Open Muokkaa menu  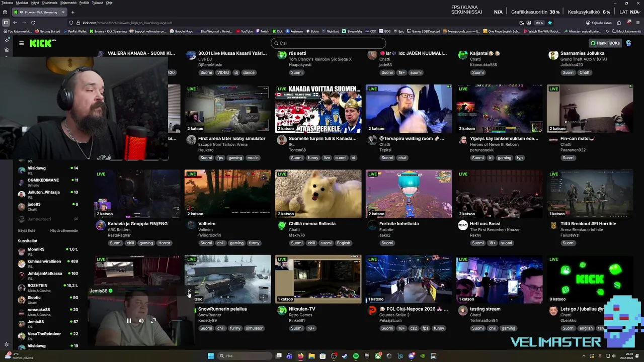[22, 3]
